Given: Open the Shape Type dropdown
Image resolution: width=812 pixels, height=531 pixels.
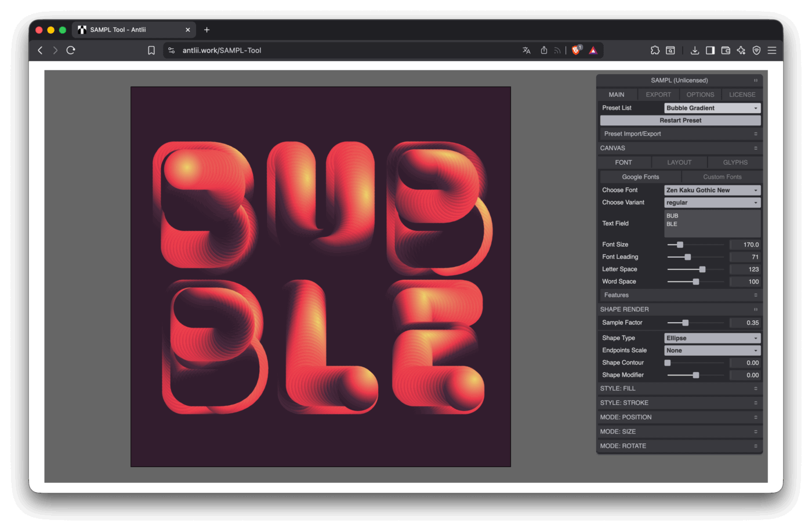Looking at the screenshot, I should 712,338.
